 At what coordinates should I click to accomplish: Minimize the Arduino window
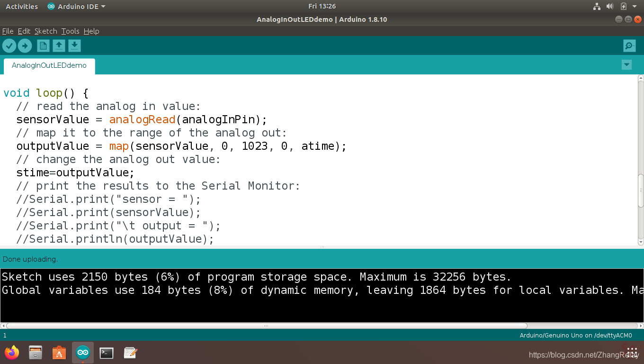[619, 19]
